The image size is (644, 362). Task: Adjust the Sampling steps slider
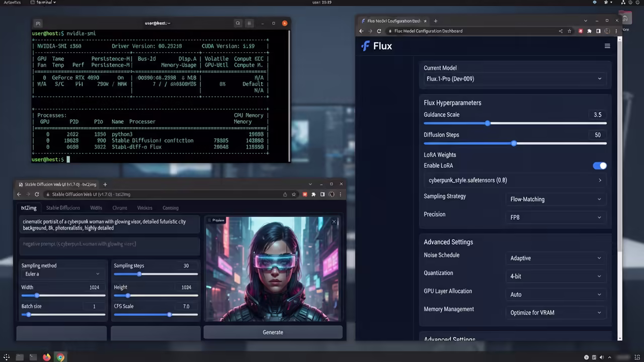coord(155,274)
